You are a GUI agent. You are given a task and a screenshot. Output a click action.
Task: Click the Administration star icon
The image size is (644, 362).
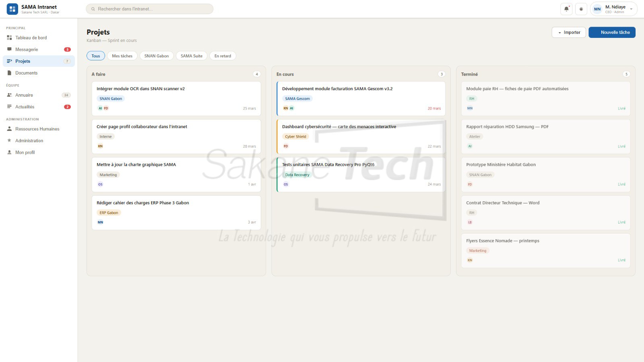tap(9, 141)
